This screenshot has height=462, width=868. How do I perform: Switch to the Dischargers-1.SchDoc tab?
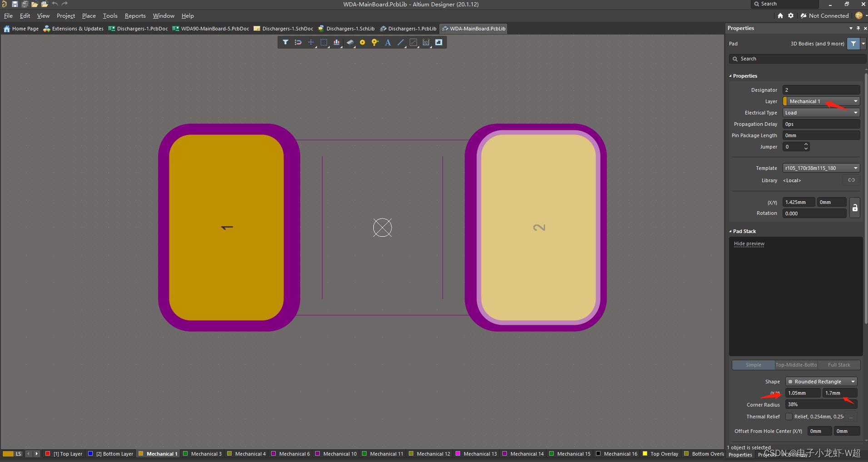point(283,28)
